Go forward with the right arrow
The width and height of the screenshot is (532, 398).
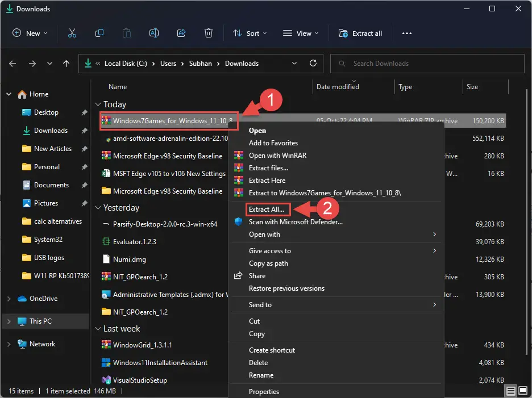click(x=32, y=64)
